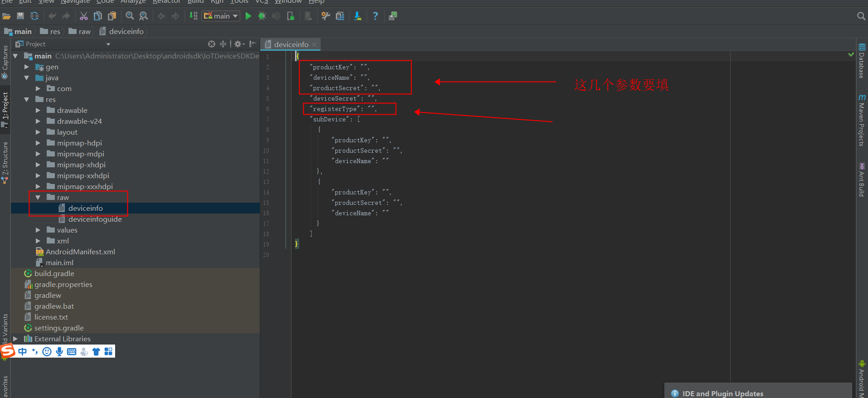Image resolution: width=868 pixels, height=398 pixels.
Task: Toggle Sogou IME Chinese mode icon
Action: pyautogui.click(x=22, y=351)
